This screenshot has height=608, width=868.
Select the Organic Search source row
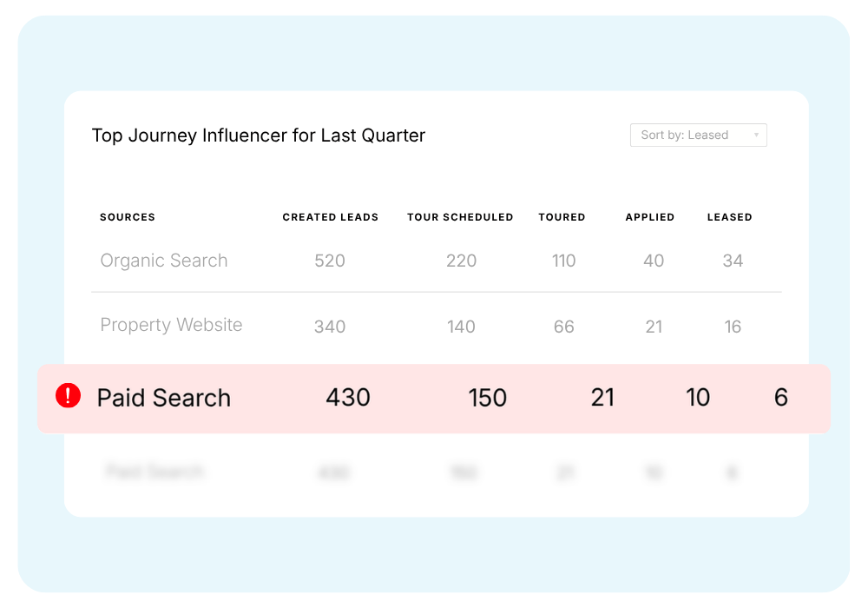pyautogui.click(x=437, y=261)
